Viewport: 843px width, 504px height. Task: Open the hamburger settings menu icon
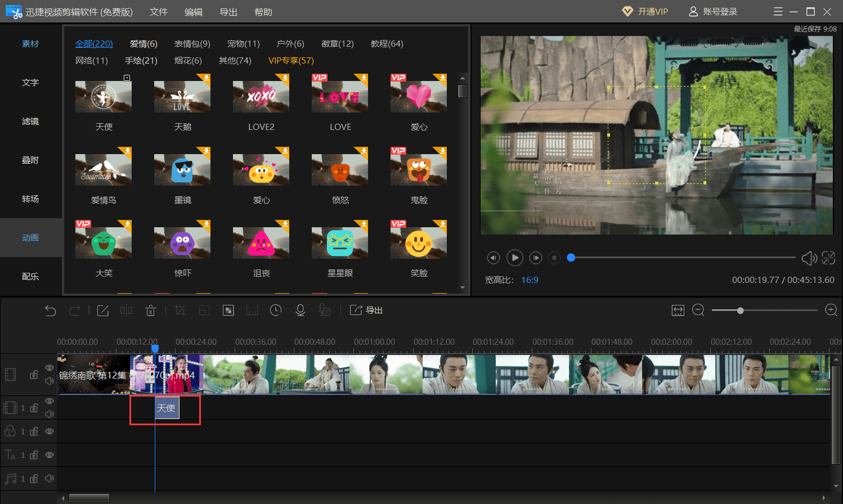[778, 12]
